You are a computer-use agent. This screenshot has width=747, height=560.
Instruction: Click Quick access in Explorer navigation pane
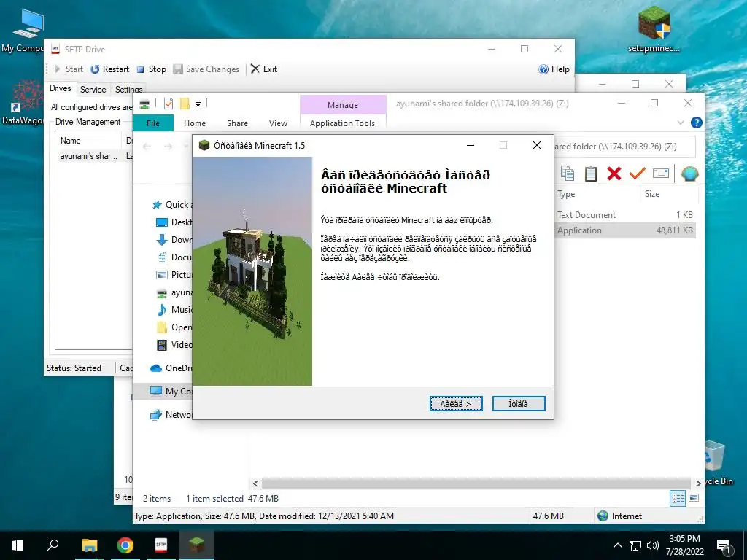click(x=172, y=205)
